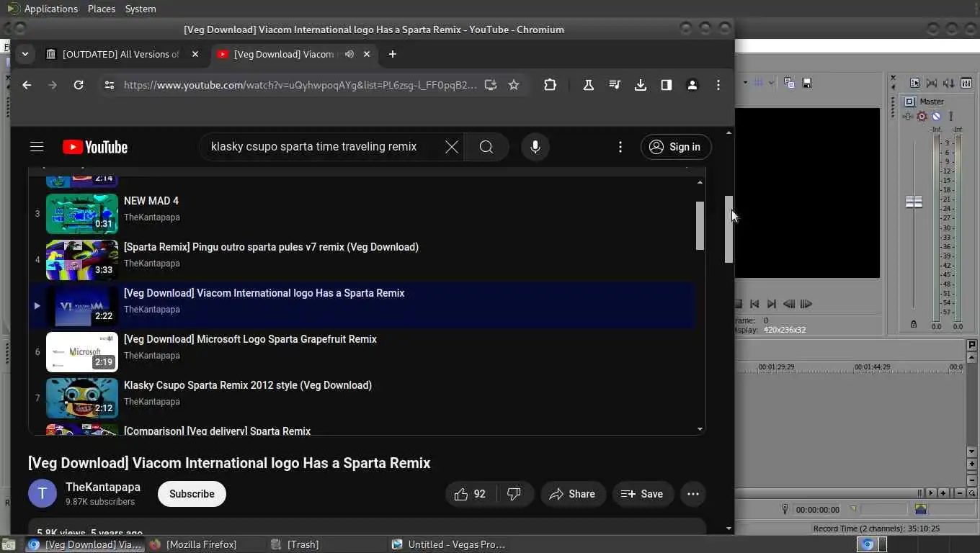Save snapshot to file in Vegas preview
The height and width of the screenshot is (553, 980).
tap(807, 83)
